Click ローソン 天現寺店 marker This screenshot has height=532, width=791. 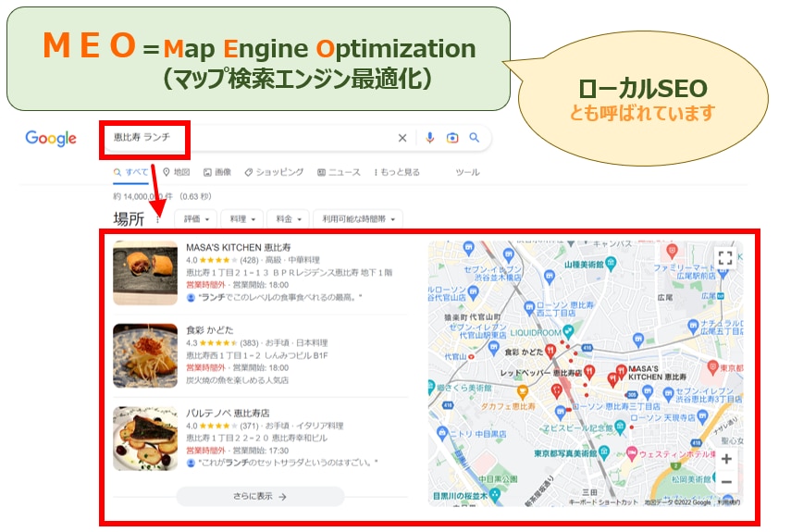click(x=702, y=417)
